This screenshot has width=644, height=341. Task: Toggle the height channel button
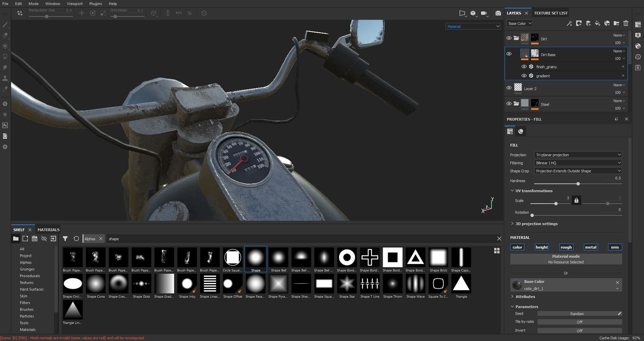click(x=542, y=247)
